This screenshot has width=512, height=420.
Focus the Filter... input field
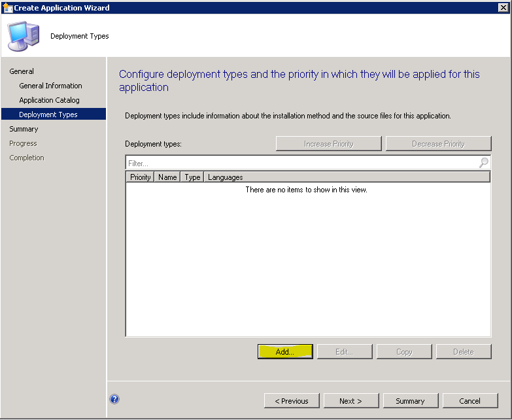tap(308, 163)
